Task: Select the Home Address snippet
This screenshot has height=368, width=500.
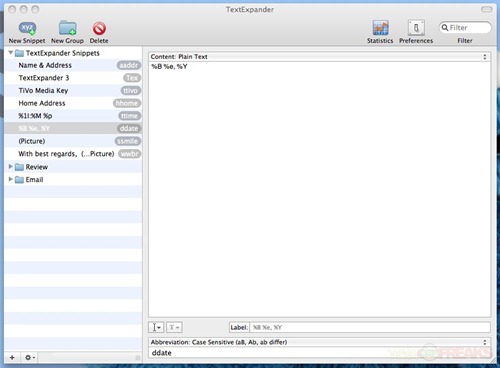Action: 73,103
